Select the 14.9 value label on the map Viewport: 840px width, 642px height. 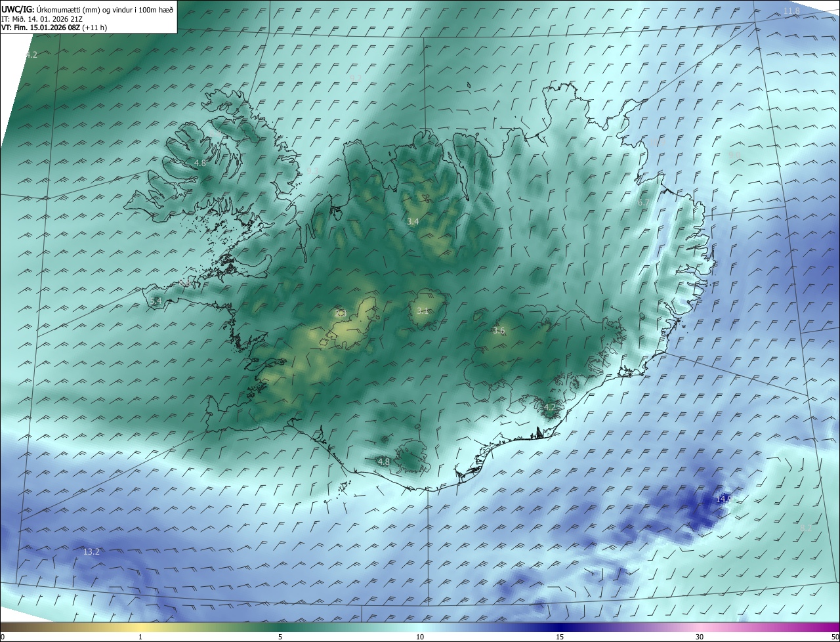tap(723, 499)
